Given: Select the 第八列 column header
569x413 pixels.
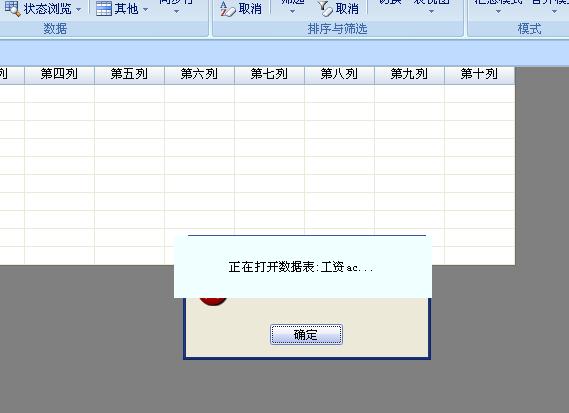Looking at the screenshot, I should point(340,75).
